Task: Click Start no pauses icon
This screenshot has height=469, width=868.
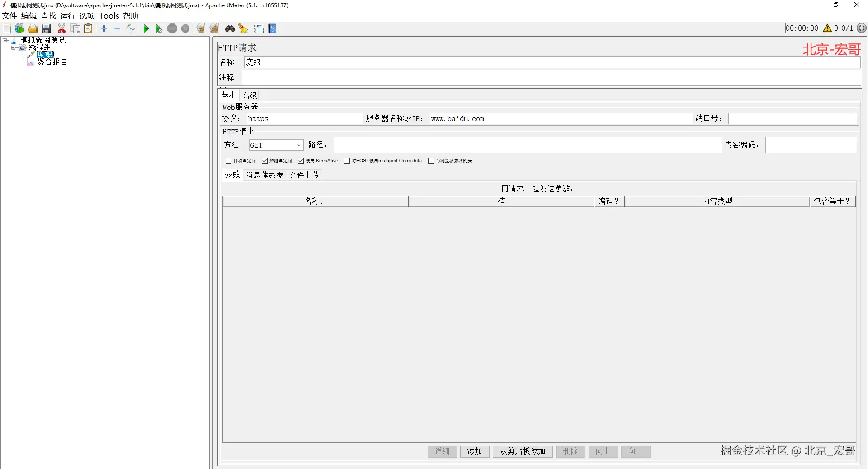Action: tap(159, 29)
